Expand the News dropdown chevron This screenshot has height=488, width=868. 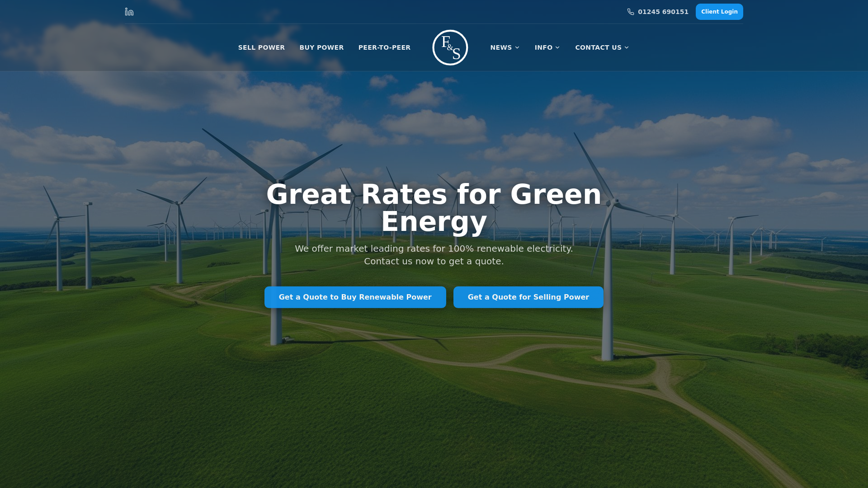click(517, 47)
